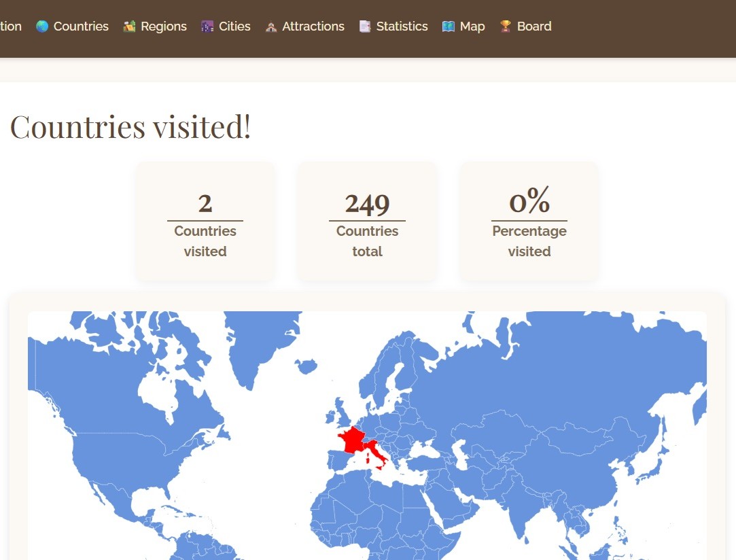Click the Map navigation icon
The width and height of the screenshot is (736, 560).
[448, 27]
